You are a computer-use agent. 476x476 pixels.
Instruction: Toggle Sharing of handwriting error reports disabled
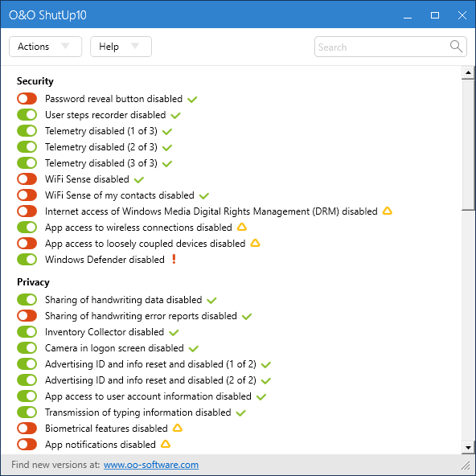pos(27,316)
